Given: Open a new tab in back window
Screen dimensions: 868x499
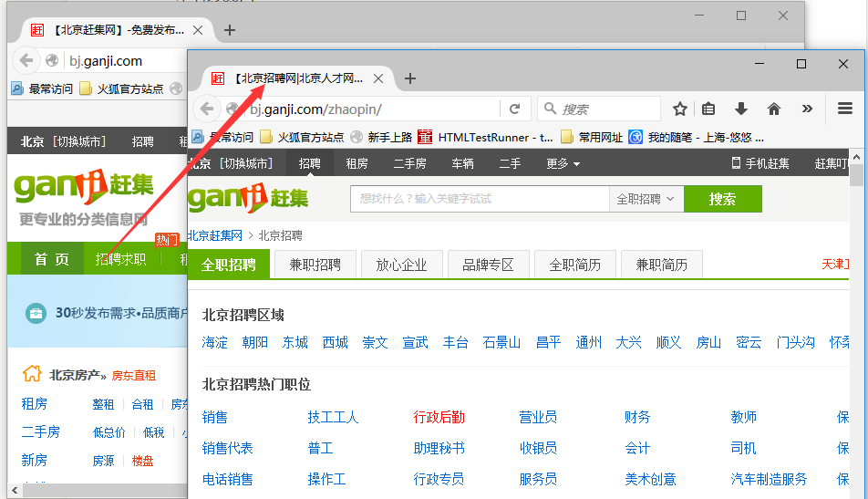Looking at the screenshot, I should tap(230, 30).
